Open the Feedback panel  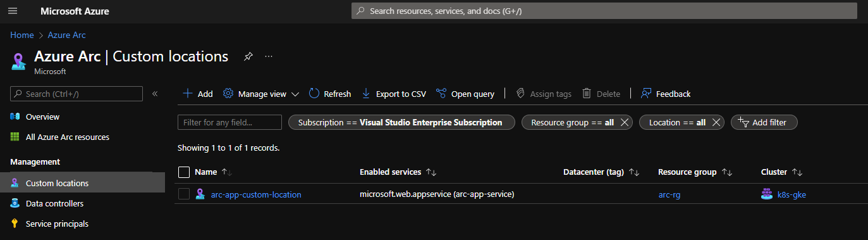(x=666, y=94)
